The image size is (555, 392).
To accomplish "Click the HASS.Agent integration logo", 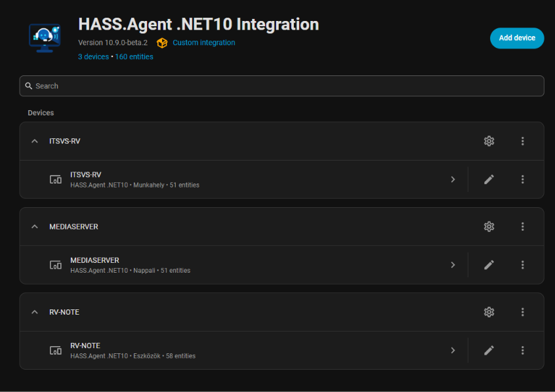I will [45, 38].
